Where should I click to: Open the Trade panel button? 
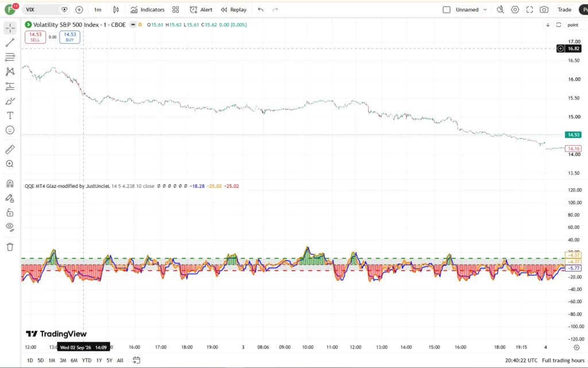click(x=564, y=10)
